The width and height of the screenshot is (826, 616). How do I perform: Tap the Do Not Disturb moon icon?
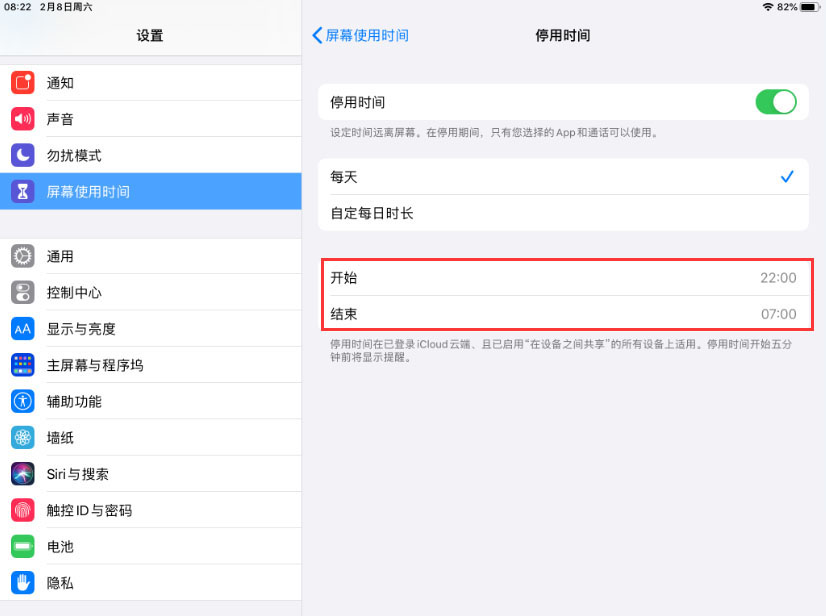pos(23,155)
